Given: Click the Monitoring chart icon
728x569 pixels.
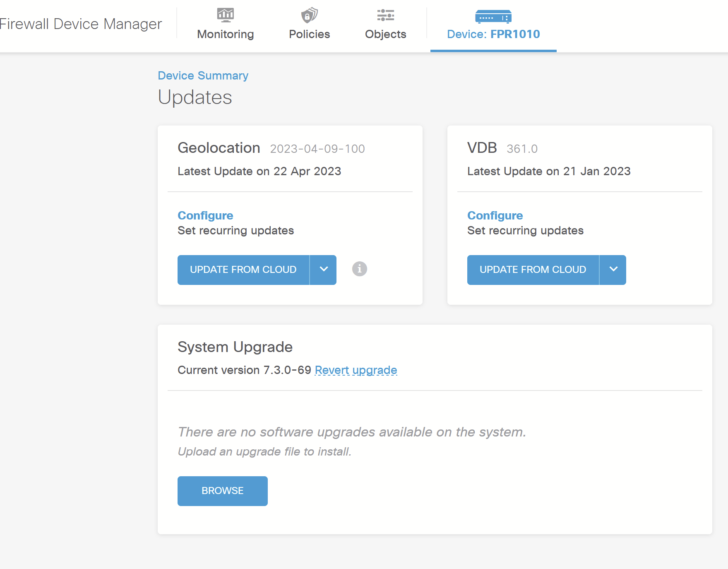Looking at the screenshot, I should pyautogui.click(x=225, y=15).
